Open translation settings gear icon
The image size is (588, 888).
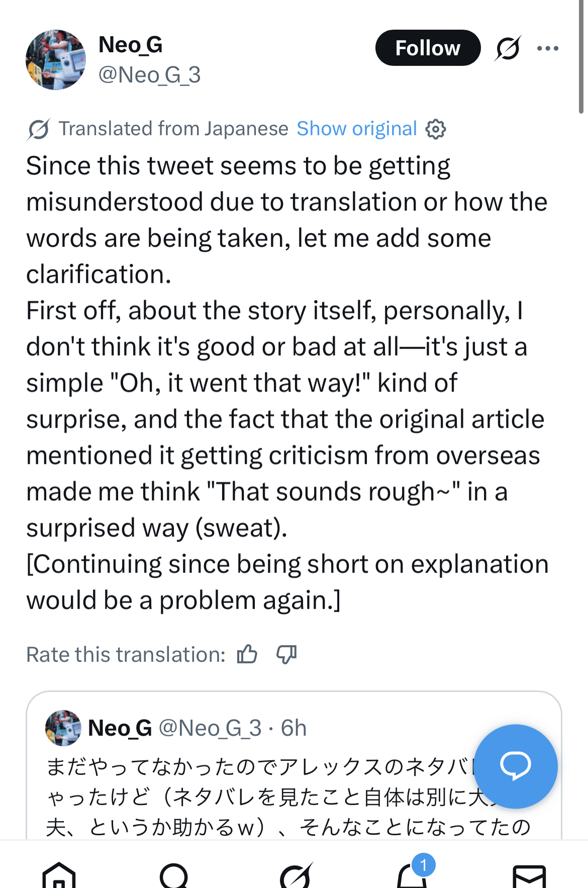pyautogui.click(x=436, y=129)
